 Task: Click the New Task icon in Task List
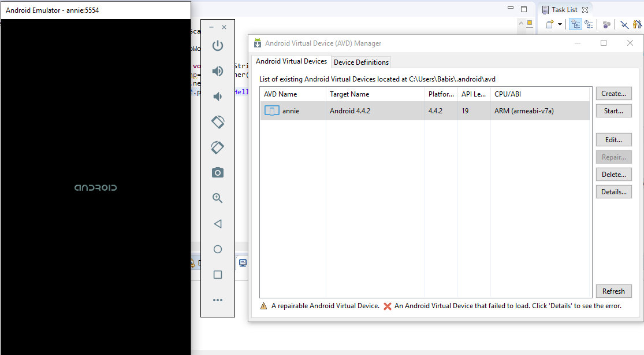[x=550, y=25]
